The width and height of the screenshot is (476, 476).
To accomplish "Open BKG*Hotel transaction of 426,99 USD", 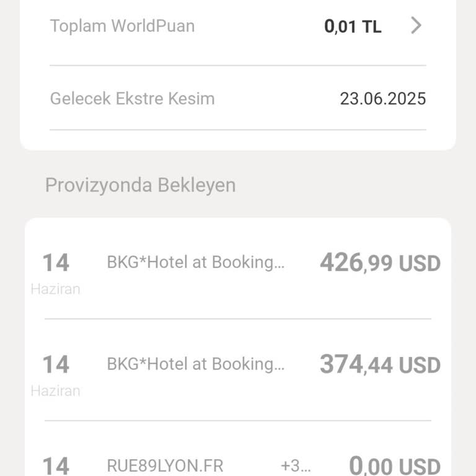I will [196, 262].
